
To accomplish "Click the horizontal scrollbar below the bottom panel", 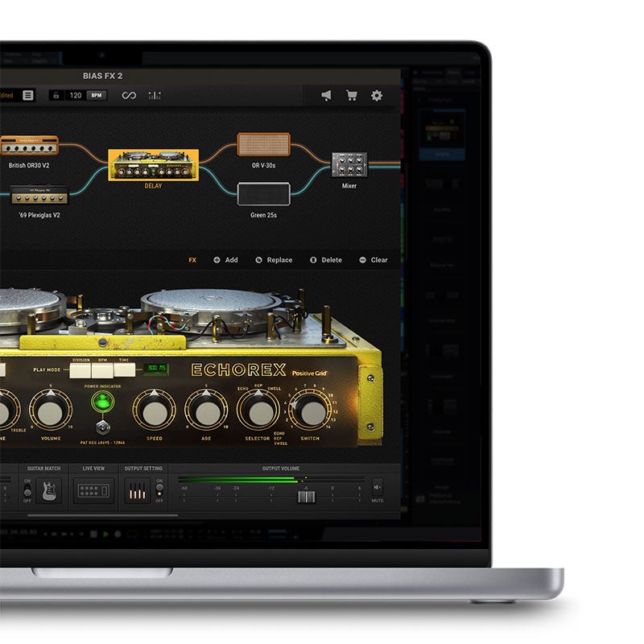I will pyautogui.click(x=103, y=515).
